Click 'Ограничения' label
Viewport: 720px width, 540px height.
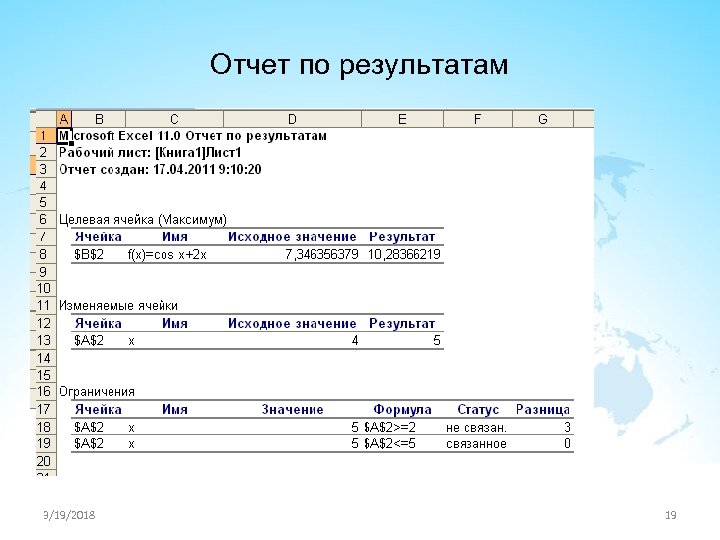tap(97, 392)
